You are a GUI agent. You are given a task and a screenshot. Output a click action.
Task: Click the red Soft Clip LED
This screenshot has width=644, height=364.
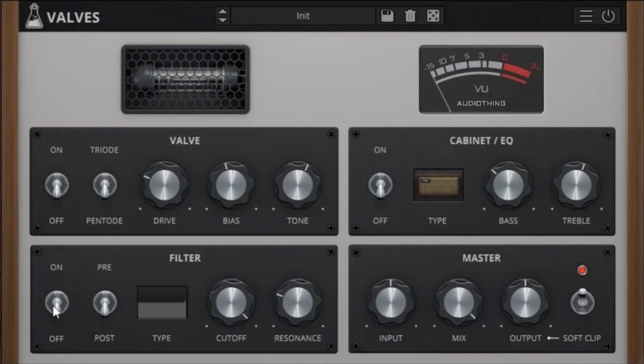point(582,270)
